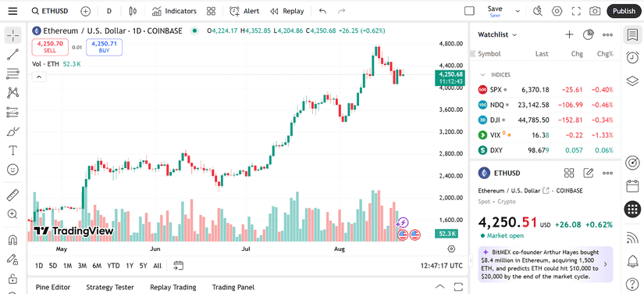
Task: Select the 3M time range
Action: [x=82, y=266]
